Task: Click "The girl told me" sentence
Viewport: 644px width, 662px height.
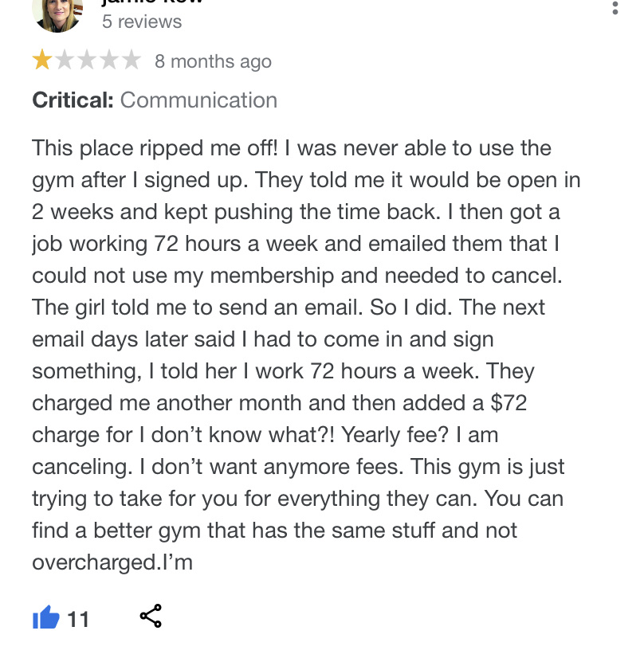Action: click(120, 307)
